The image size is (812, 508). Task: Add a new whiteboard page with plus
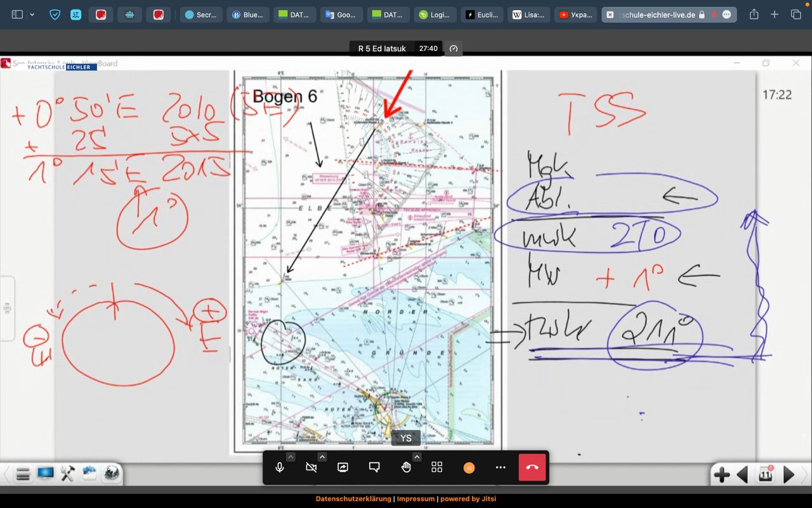[721, 474]
